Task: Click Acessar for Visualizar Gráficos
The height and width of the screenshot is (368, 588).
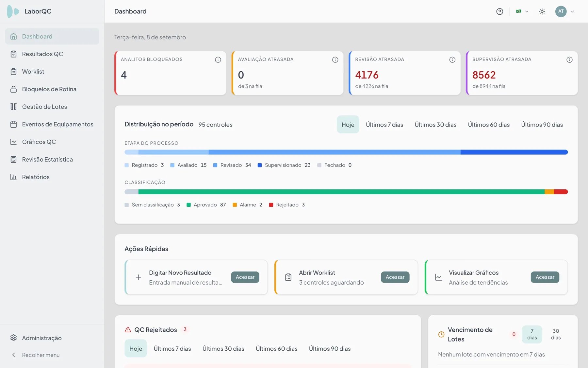Action: pyautogui.click(x=545, y=277)
